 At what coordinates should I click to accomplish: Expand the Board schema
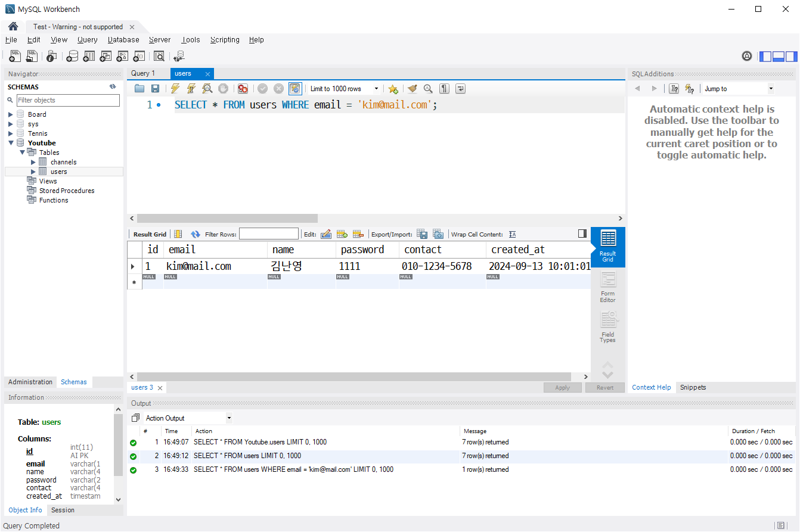tap(11, 114)
